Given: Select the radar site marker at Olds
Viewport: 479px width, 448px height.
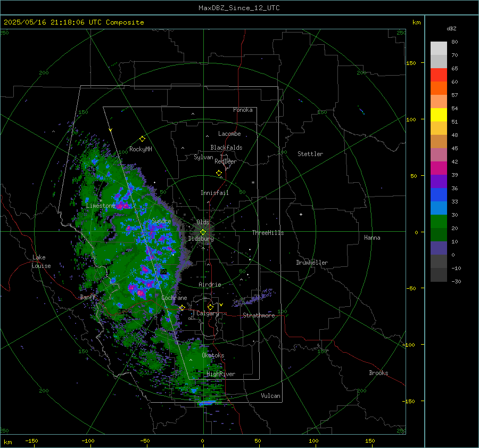Looking at the screenshot, I should 203,232.
